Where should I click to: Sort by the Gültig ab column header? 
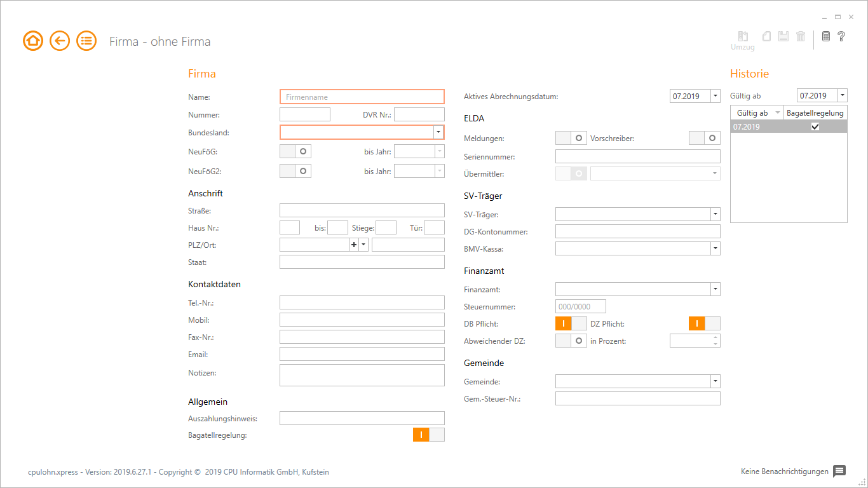(757, 112)
